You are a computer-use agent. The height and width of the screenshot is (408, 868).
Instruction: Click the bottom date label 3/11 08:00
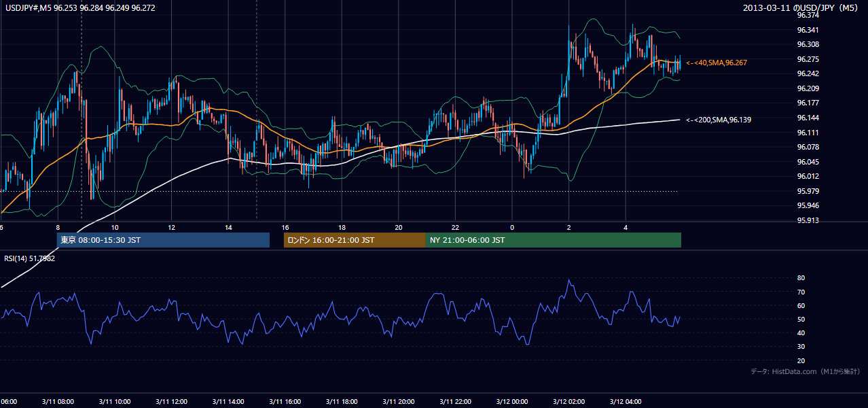point(56,401)
